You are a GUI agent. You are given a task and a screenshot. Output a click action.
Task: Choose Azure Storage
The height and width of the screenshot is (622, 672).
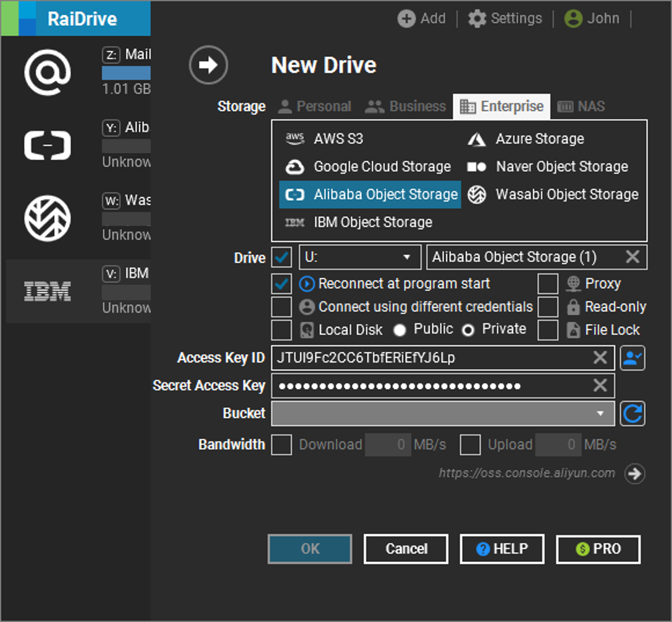tap(526, 139)
